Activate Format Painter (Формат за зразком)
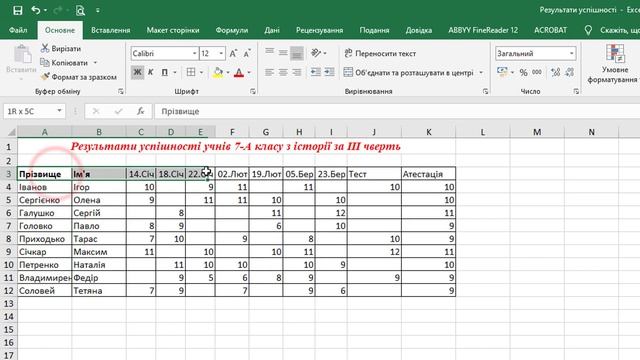 coord(78,77)
